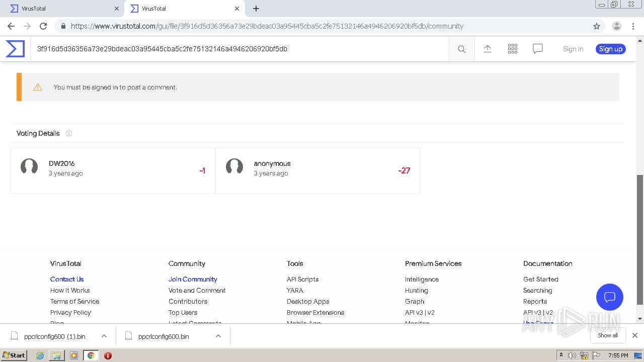644x362 pixels.
Task: Click the Contact Us link
Action: pyautogui.click(x=67, y=279)
